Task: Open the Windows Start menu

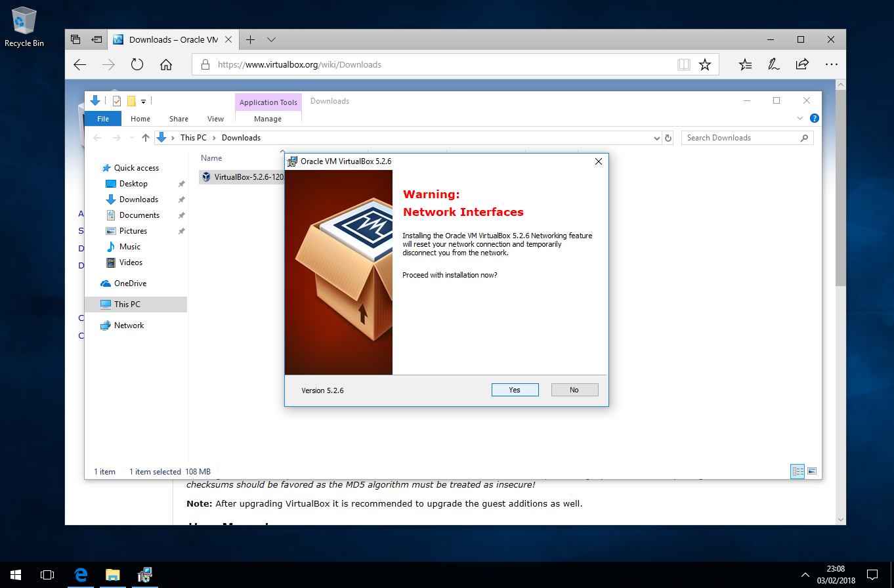Action: click(x=15, y=575)
